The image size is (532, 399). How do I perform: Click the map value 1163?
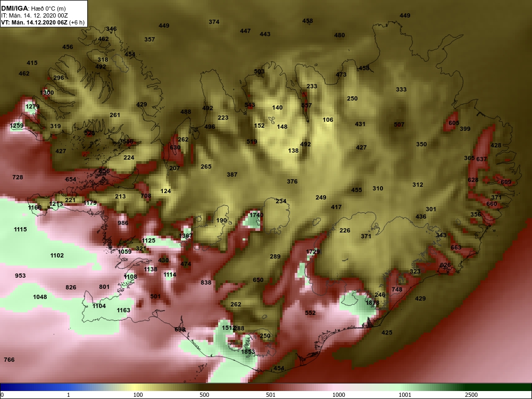(123, 310)
